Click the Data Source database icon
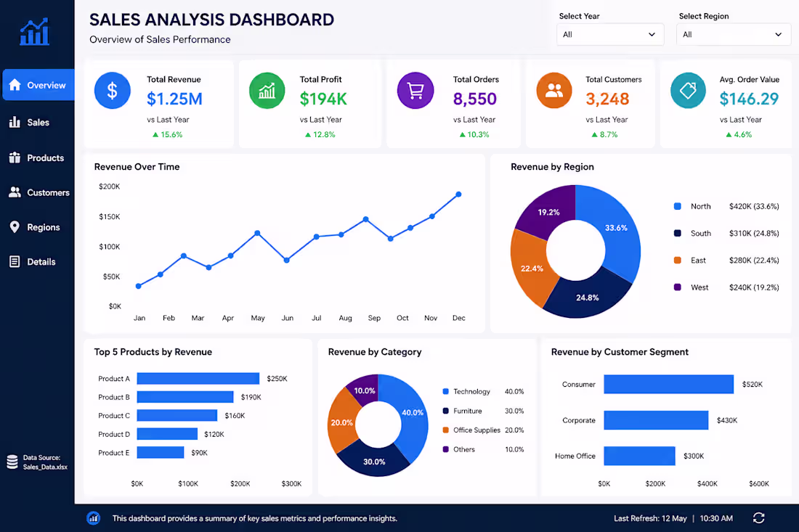The width and height of the screenshot is (799, 532). pos(12,462)
